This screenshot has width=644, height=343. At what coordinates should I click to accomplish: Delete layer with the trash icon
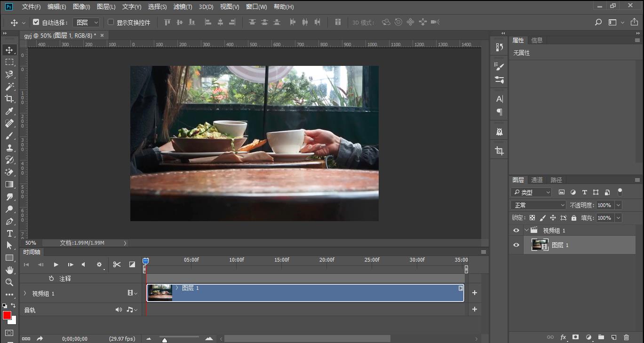626,337
